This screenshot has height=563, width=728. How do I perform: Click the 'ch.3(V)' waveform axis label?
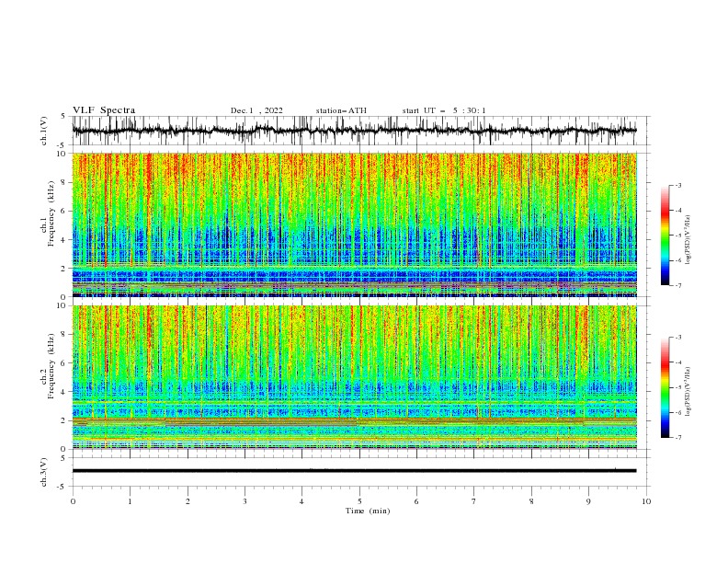[43, 472]
